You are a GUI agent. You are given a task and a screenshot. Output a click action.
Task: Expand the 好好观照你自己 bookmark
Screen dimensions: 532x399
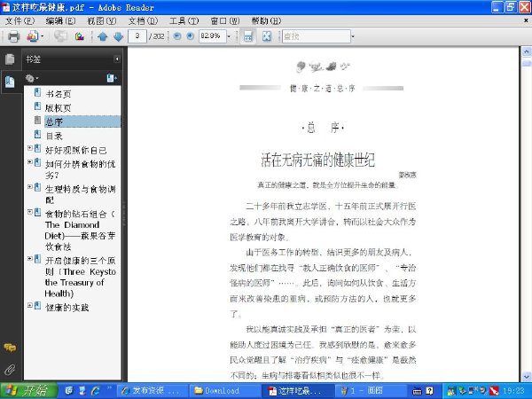30,148
